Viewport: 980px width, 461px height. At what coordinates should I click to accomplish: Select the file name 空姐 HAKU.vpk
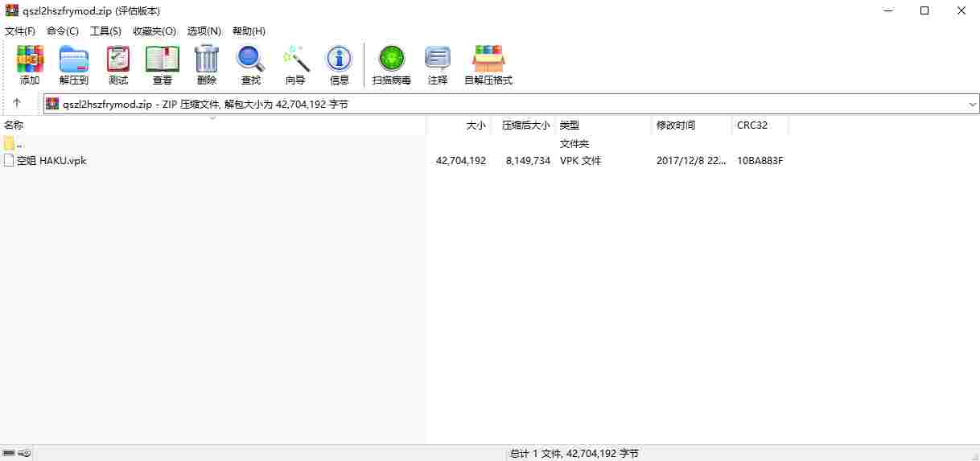[x=51, y=160]
